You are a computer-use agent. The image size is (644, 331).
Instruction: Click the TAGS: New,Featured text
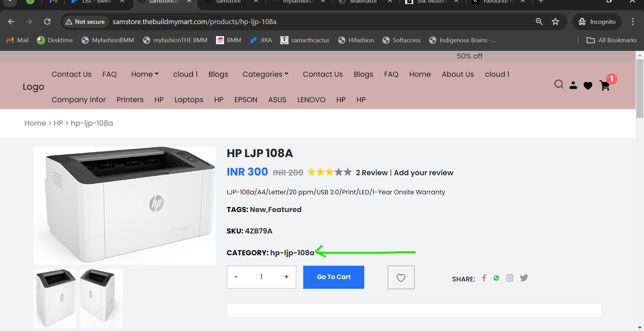tap(264, 210)
